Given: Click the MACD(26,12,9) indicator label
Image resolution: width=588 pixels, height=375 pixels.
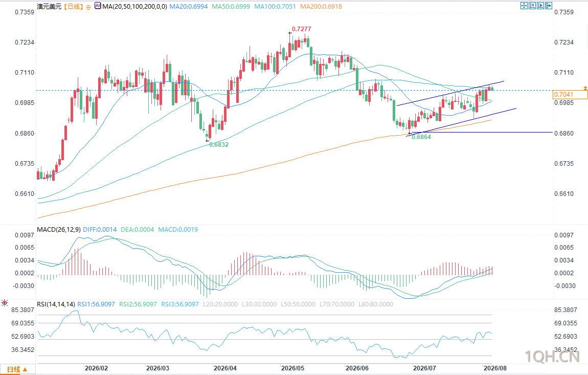Looking at the screenshot, I should pyautogui.click(x=58, y=229).
